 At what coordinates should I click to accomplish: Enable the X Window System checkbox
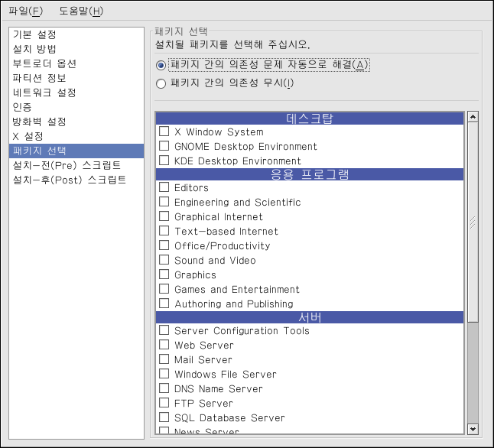[164, 131]
